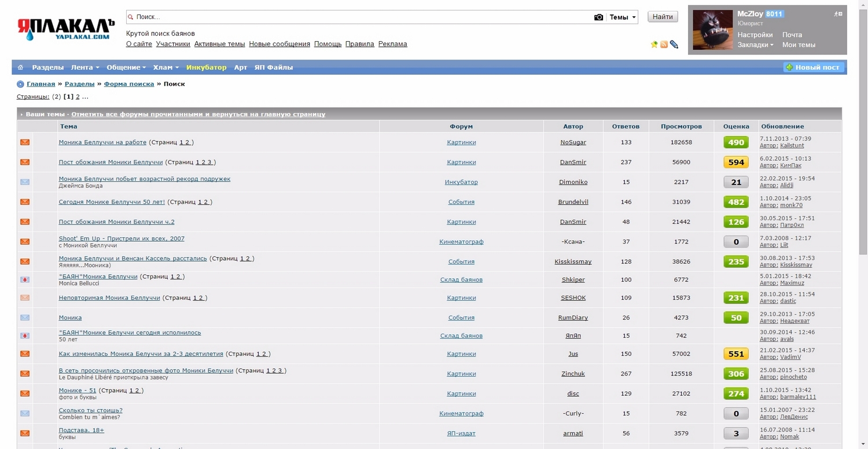868x449 pixels.
Task: Click the yellow 551 rating badge
Action: point(736,354)
